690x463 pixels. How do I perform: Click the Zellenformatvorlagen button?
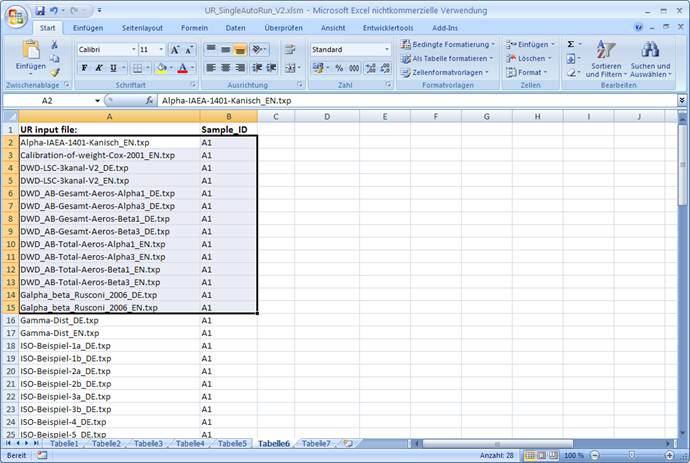(450, 72)
